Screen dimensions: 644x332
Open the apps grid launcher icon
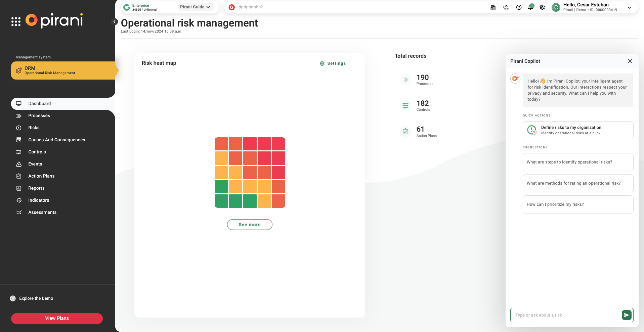tap(16, 21)
